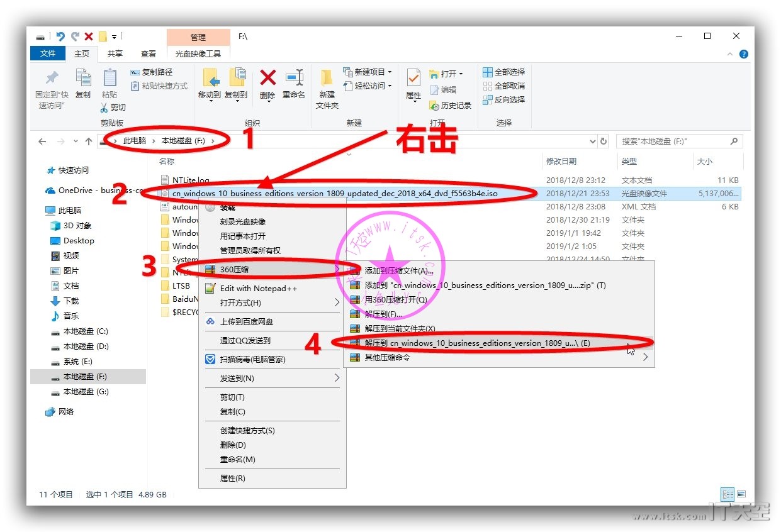
Task: Create a New Folder (新建文件夹)
Action: click(x=327, y=89)
